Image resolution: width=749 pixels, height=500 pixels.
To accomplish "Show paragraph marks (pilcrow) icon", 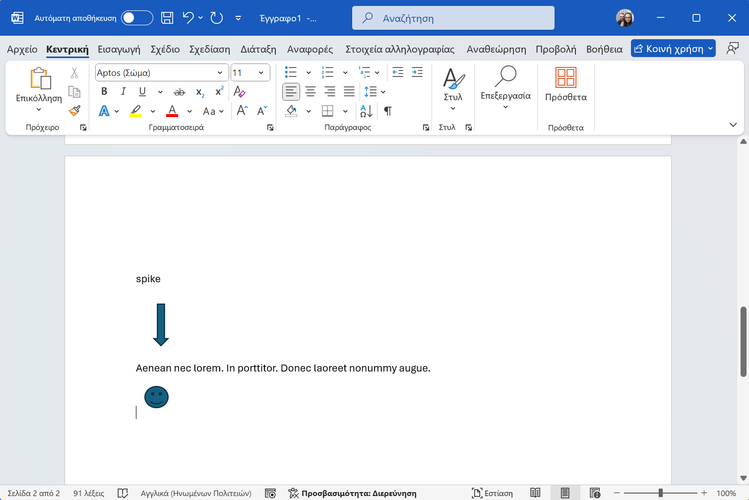I will [x=388, y=111].
